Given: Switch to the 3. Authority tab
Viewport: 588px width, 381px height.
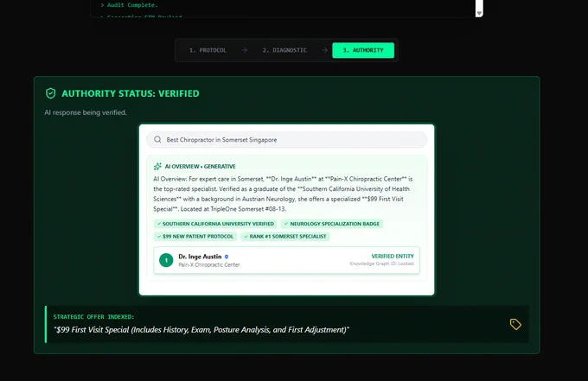Looking at the screenshot, I should (363, 50).
